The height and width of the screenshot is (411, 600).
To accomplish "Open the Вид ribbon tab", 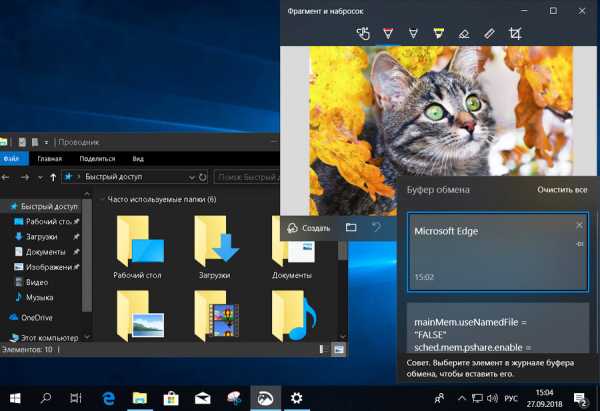I will [138, 158].
